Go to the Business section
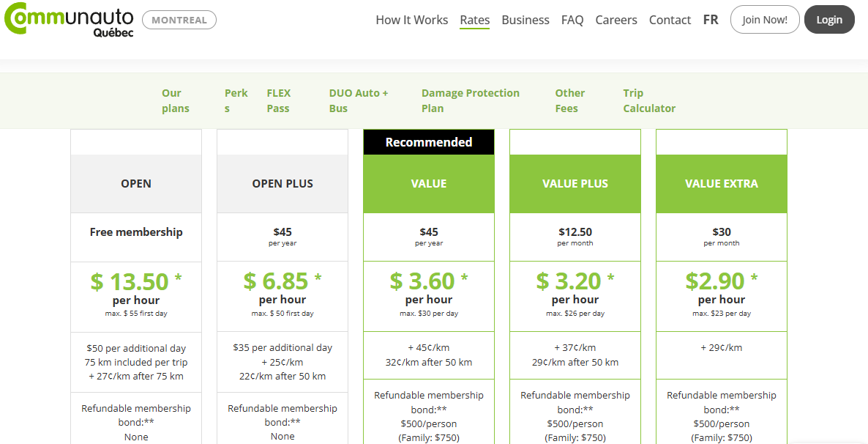Viewport: 868px width, 444px height. 525,20
